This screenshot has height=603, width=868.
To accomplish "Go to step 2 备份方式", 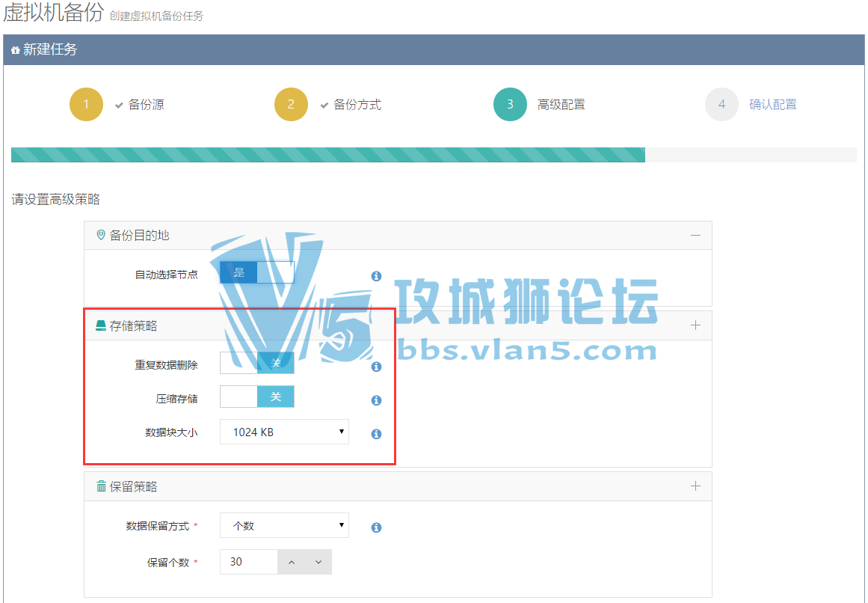I will [327, 104].
